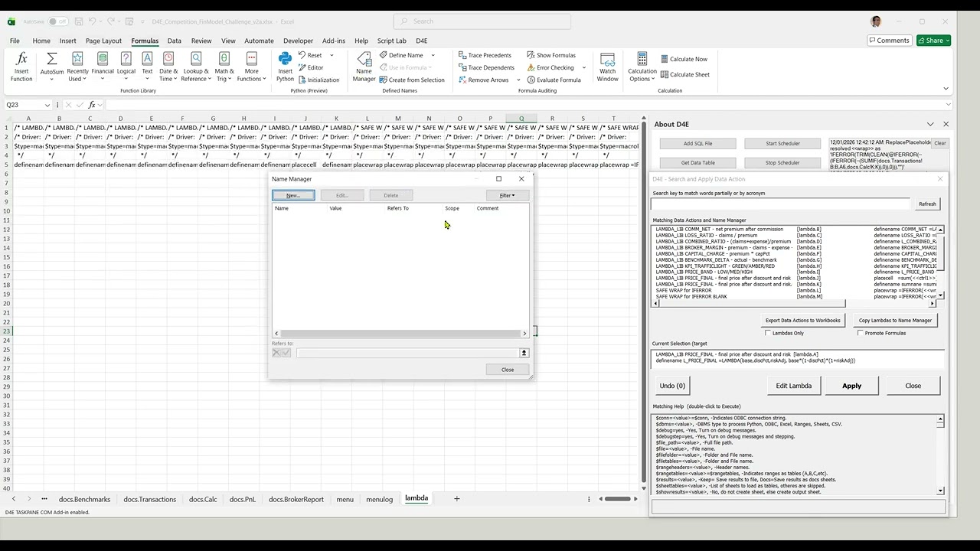Open the Logical functions library

(126, 67)
